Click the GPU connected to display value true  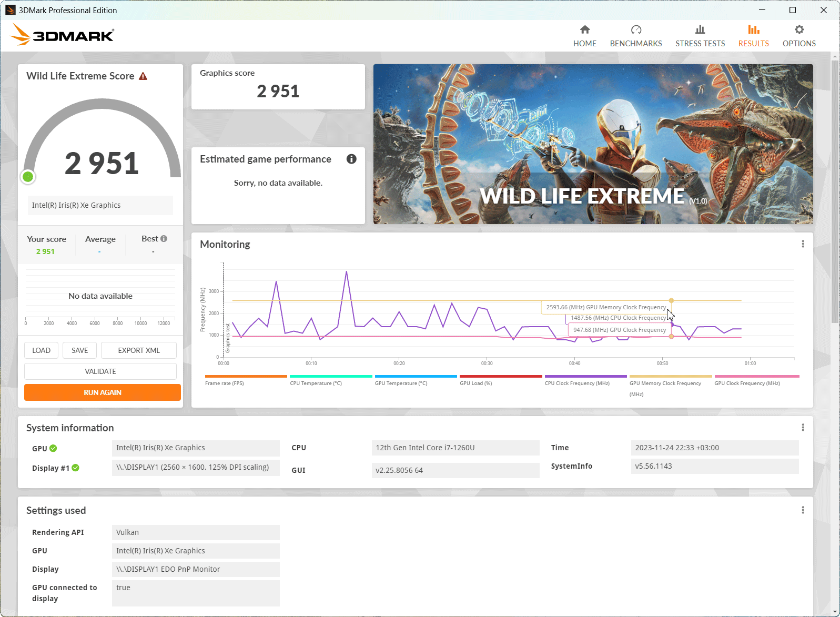196,593
